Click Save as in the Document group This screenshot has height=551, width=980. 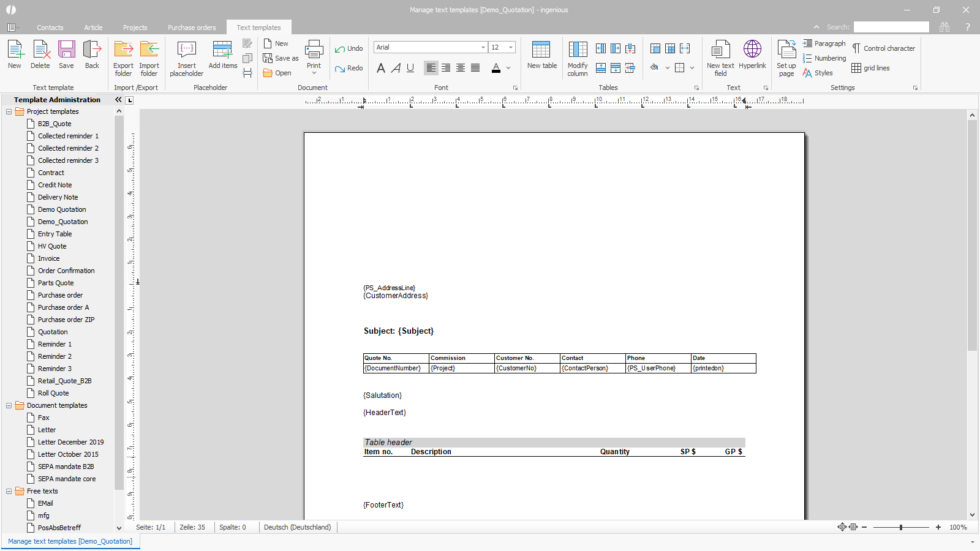[x=281, y=58]
